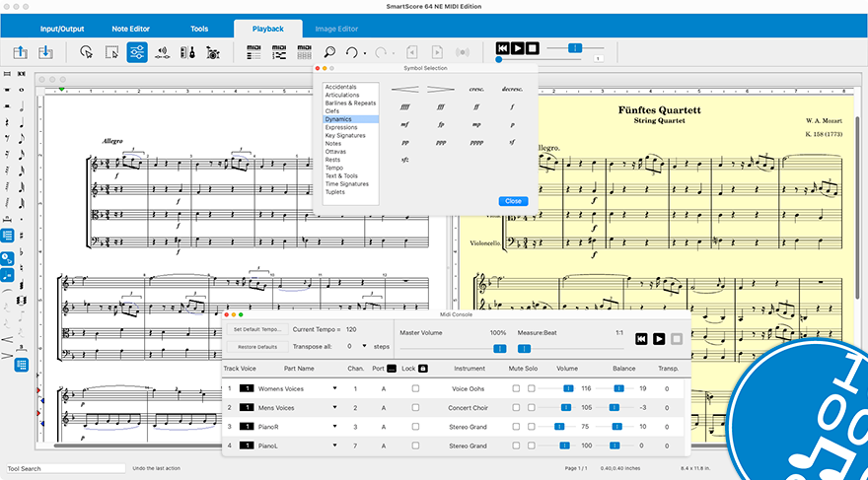This screenshot has width=868, height=480.
Task: Toggle the blue list icon in left palette
Action: [7, 236]
